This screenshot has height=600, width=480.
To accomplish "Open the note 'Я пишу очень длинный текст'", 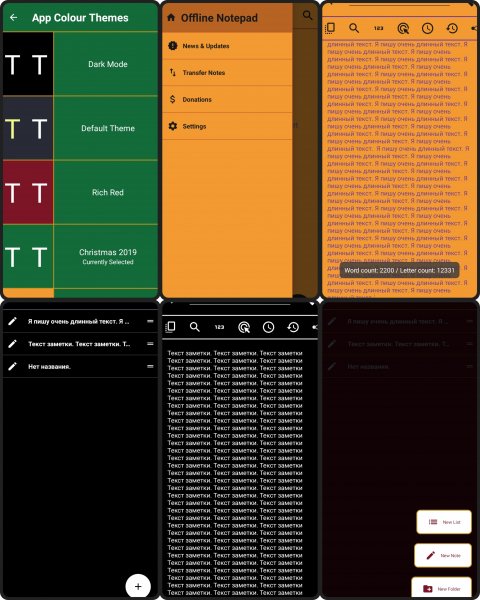I will [x=78, y=321].
